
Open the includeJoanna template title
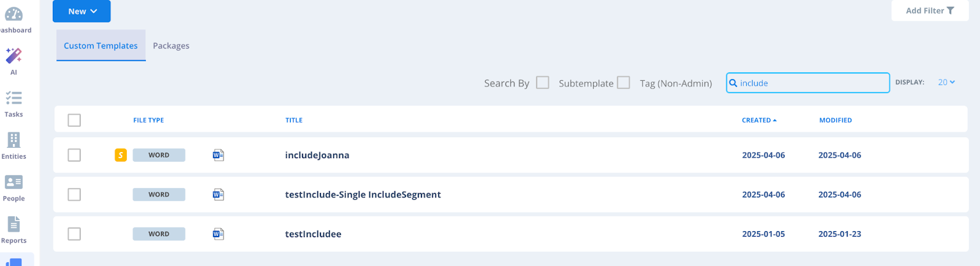317,155
